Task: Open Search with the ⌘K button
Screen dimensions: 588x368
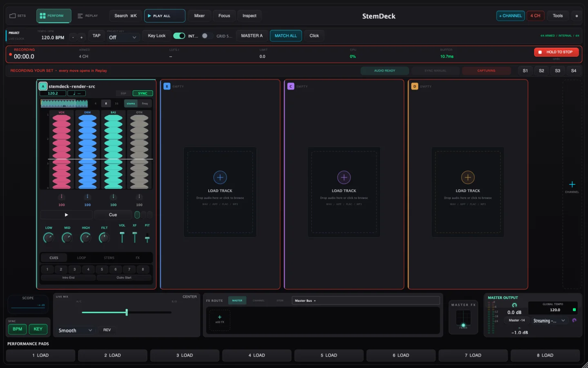Action: pos(125,16)
